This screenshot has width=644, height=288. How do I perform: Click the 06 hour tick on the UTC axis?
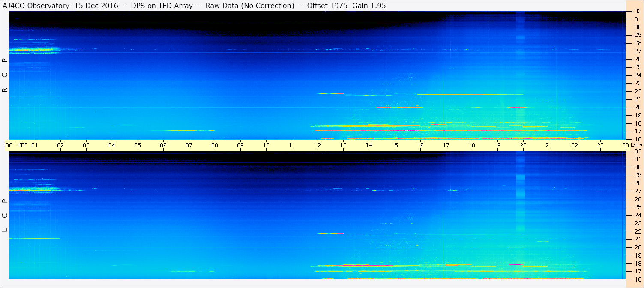point(163,145)
